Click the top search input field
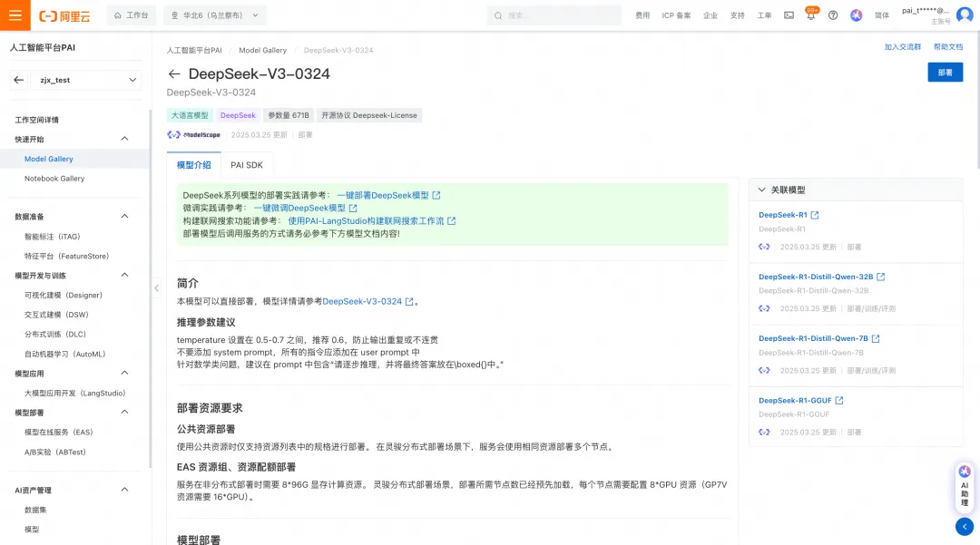980x545 pixels. tap(554, 15)
